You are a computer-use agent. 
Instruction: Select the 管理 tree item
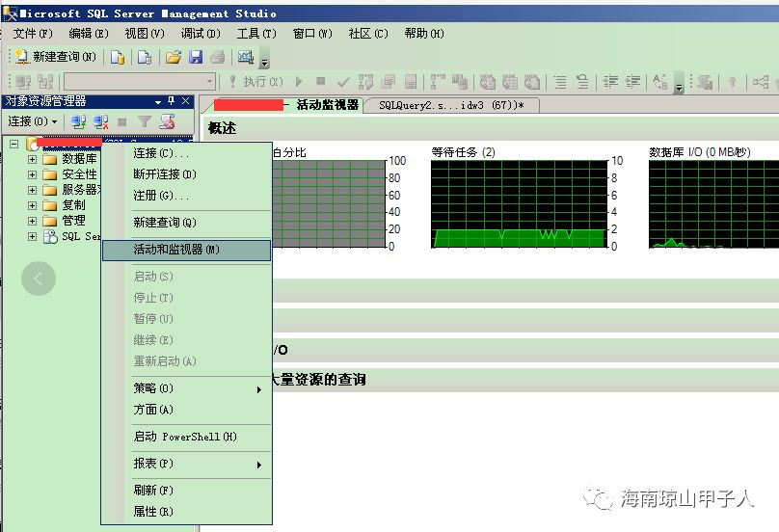tap(73, 221)
